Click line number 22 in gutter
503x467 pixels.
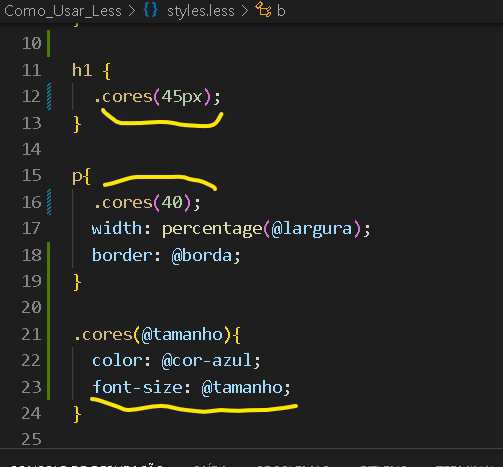coord(32,361)
